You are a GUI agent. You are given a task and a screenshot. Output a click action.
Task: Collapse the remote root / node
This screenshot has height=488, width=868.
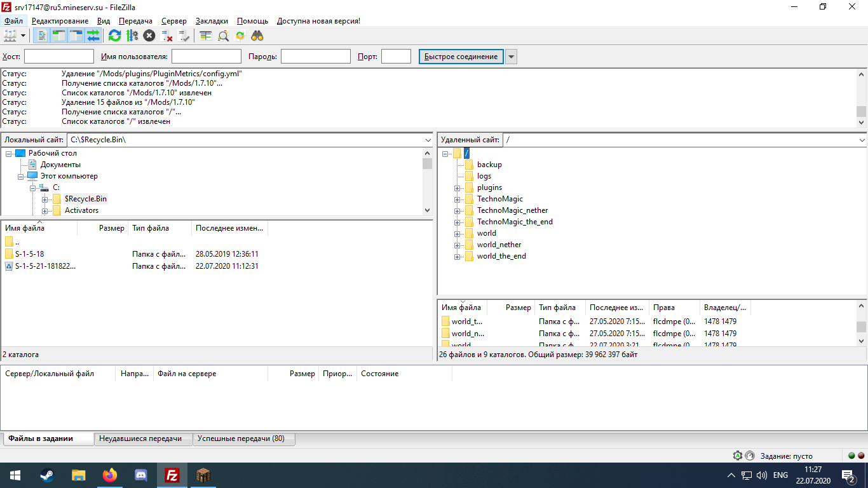click(x=446, y=153)
